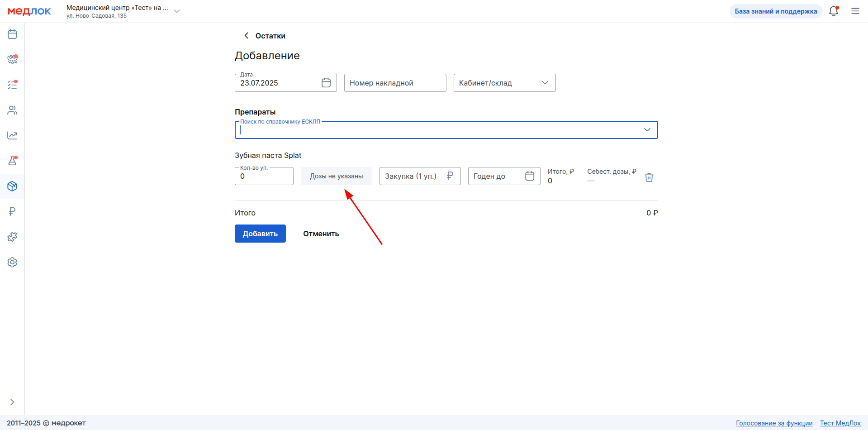The width and height of the screenshot is (868, 430).
Task: Click the Итого total 0 ₽ value
Action: tap(652, 213)
